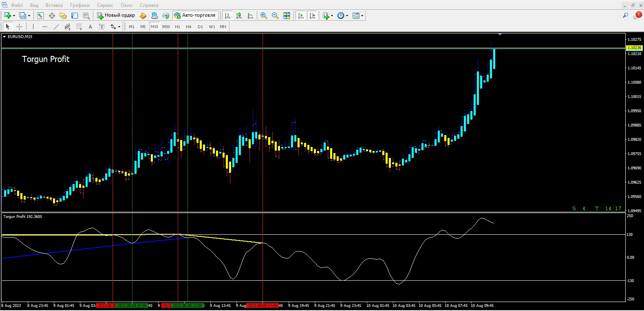Image resolution: width=644 pixels, height=311 pixels.
Task: Zoom out the chart with magnifier minus
Action: tap(275, 16)
